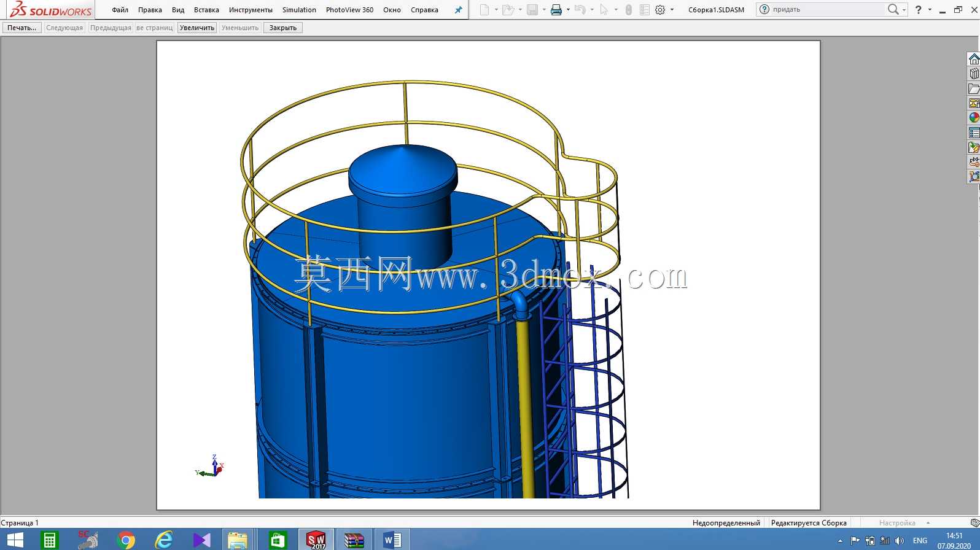Open the Simulation menu
This screenshot has height=550, width=980.
click(x=299, y=10)
